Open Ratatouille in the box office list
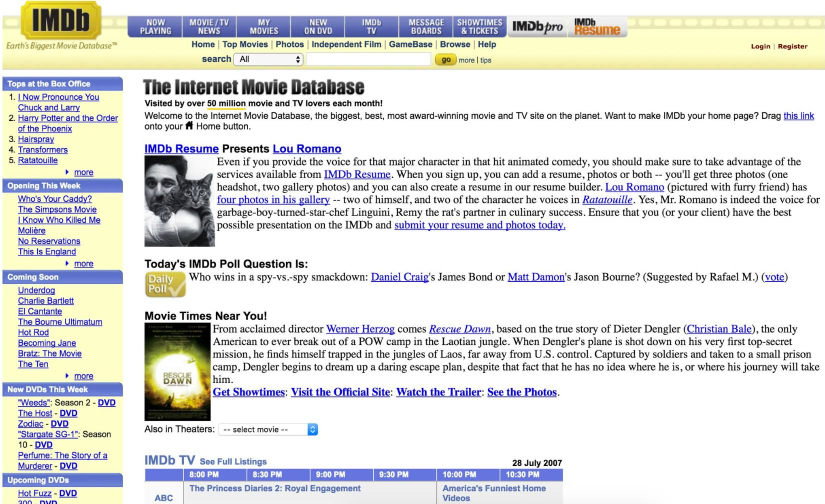This screenshot has width=825, height=504. tap(38, 160)
